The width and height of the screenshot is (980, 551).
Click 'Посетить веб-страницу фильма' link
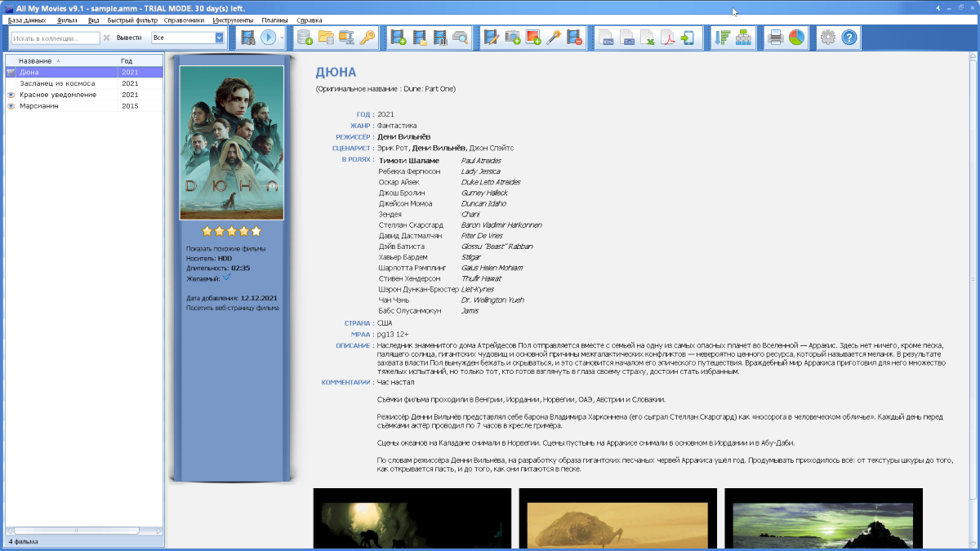click(233, 308)
